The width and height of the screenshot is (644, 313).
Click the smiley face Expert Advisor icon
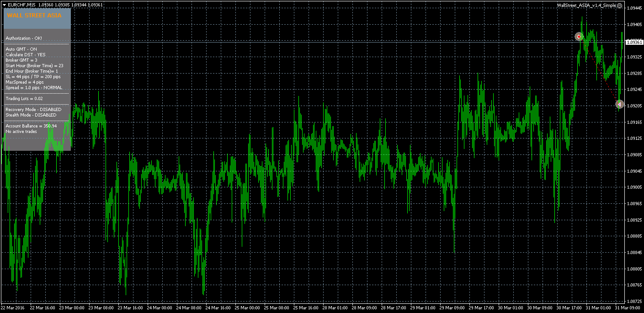(619, 5)
